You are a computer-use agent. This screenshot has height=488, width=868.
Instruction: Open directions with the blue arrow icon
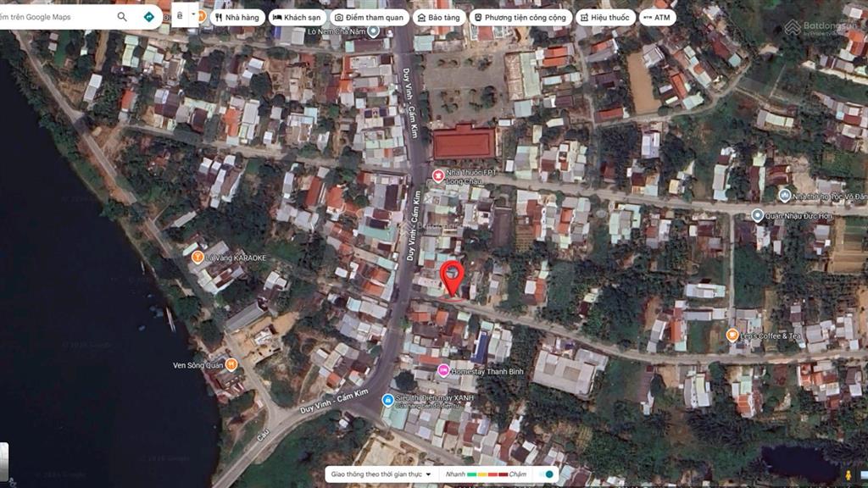tap(149, 17)
